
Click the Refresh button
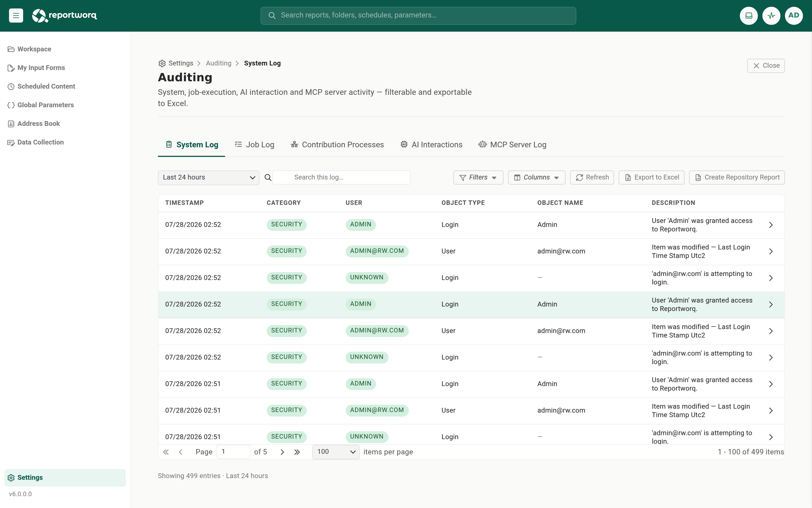click(592, 178)
